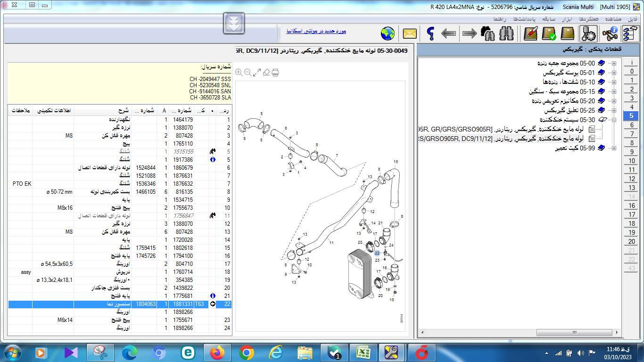Click the zoom in magnifier above diagram
Image resolution: width=644 pixels, height=362 pixels.
239,73
